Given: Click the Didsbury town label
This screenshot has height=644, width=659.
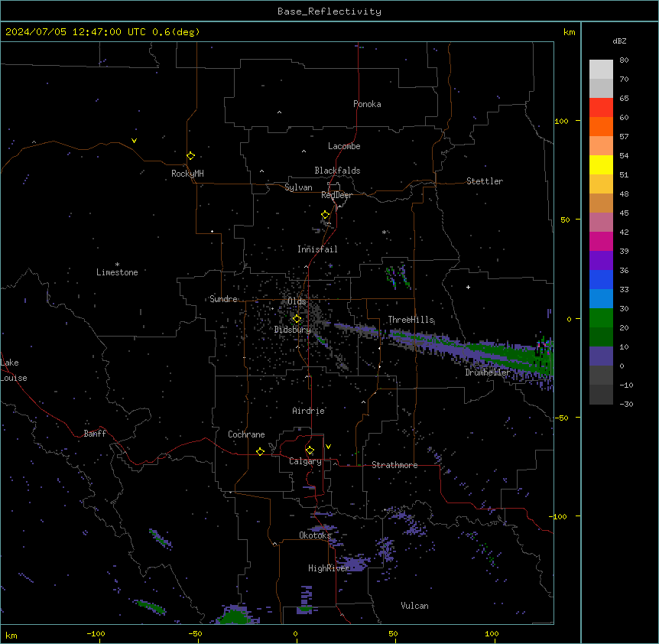Looking at the screenshot, I should click(293, 330).
